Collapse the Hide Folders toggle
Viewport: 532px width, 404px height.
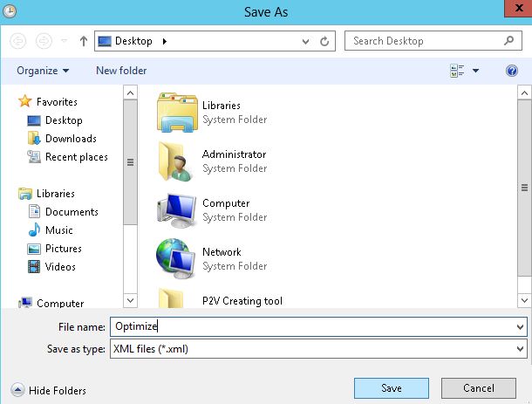(17, 390)
